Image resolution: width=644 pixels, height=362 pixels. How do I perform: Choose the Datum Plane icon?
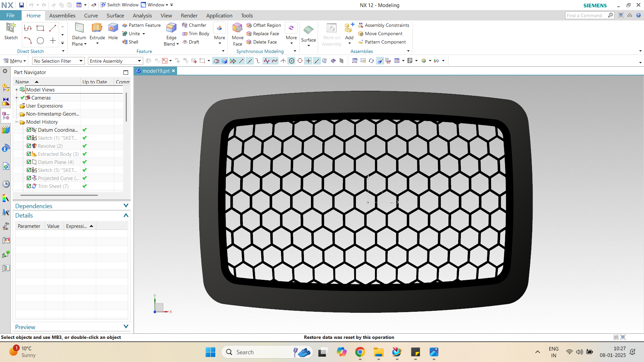coord(79,28)
